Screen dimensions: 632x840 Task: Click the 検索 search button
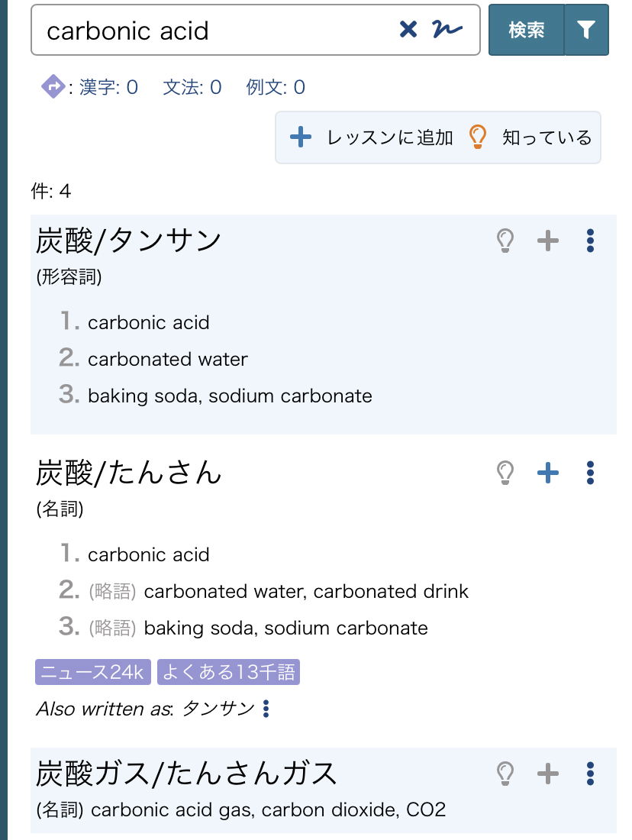pyautogui.click(x=527, y=30)
